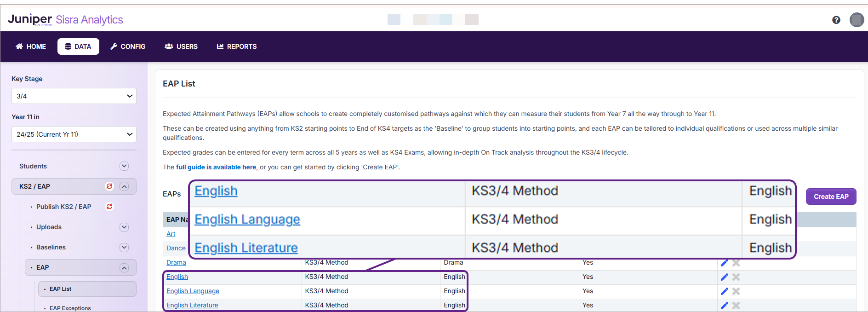This screenshot has width=868, height=312.
Task: Click pencil icon for English Language row
Action: (724, 291)
